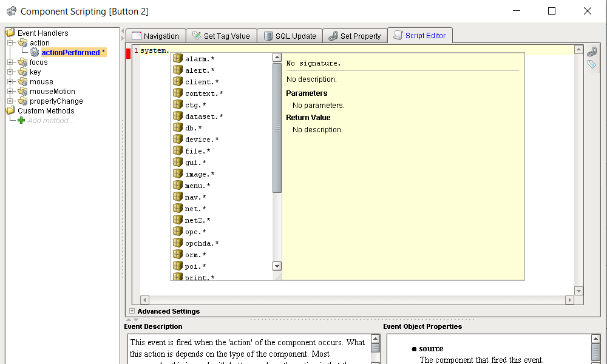The width and height of the screenshot is (607, 364).
Task: Click the property reference link icon beside editor
Action: (591, 52)
